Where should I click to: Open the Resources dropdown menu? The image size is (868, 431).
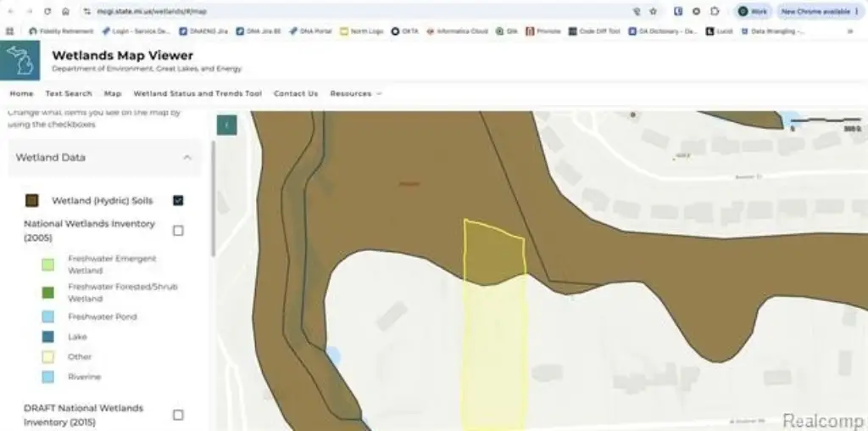click(x=356, y=93)
